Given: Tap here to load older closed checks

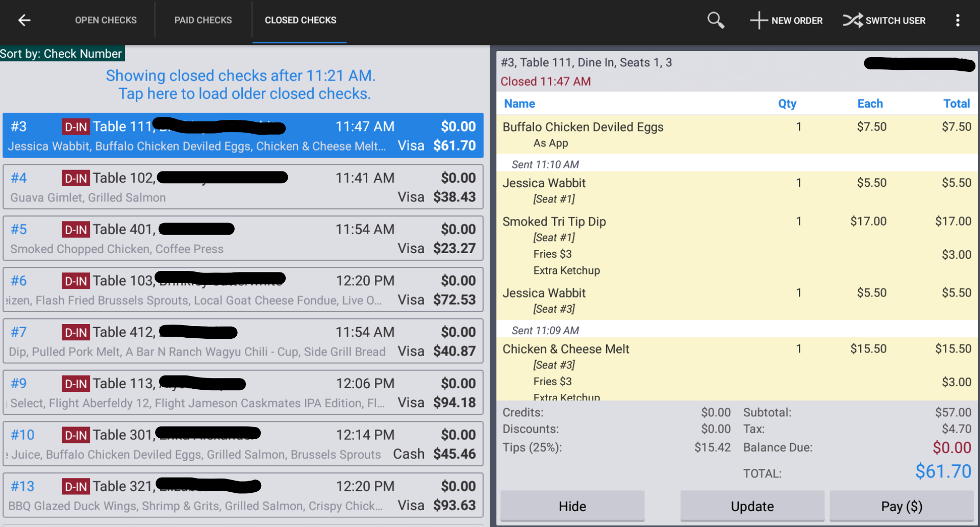Looking at the screenshot, I should tap(244, 94).
